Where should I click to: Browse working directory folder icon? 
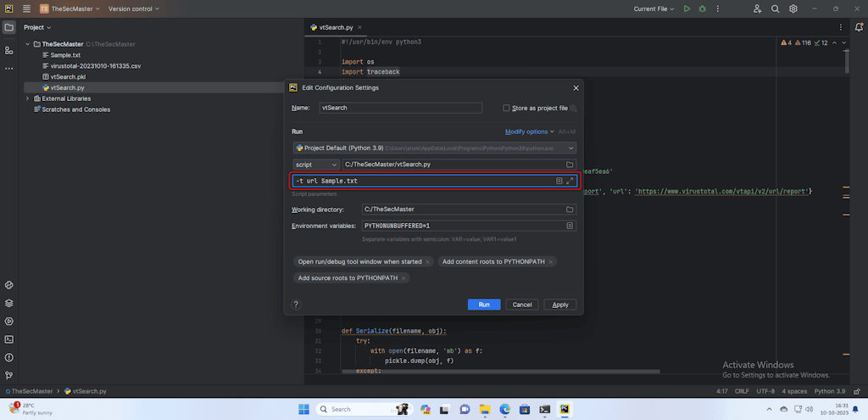point(570,210)
